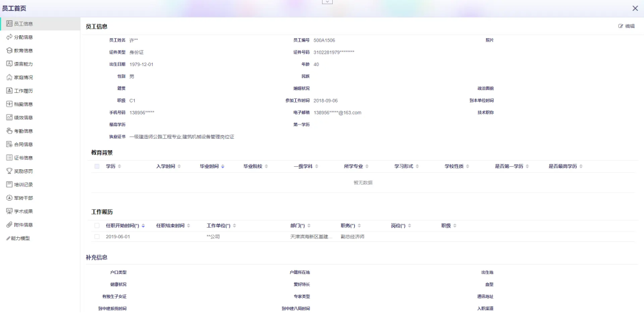Click the 暂无数据 empty notice
Viewport: 644px width, 314px height.
(363, 183)
